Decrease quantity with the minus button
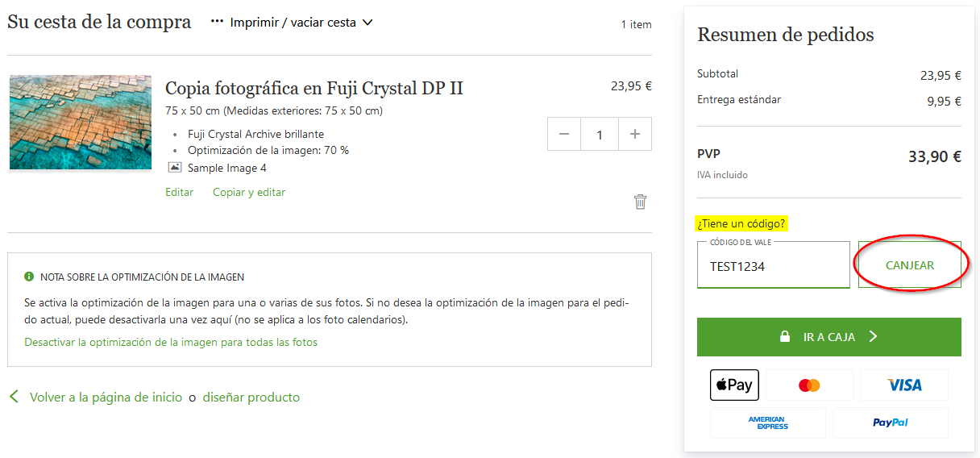Image resolution: width=980 pixels, height=458 pixels. (x=564, y=134)
